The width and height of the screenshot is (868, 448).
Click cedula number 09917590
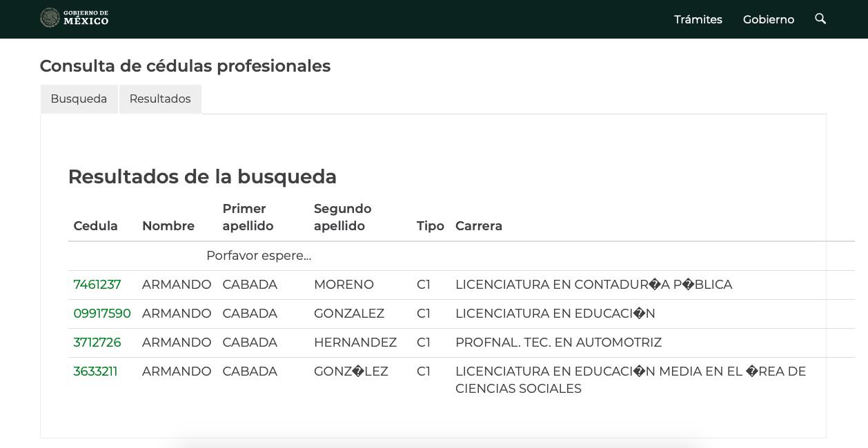[102, 313]
